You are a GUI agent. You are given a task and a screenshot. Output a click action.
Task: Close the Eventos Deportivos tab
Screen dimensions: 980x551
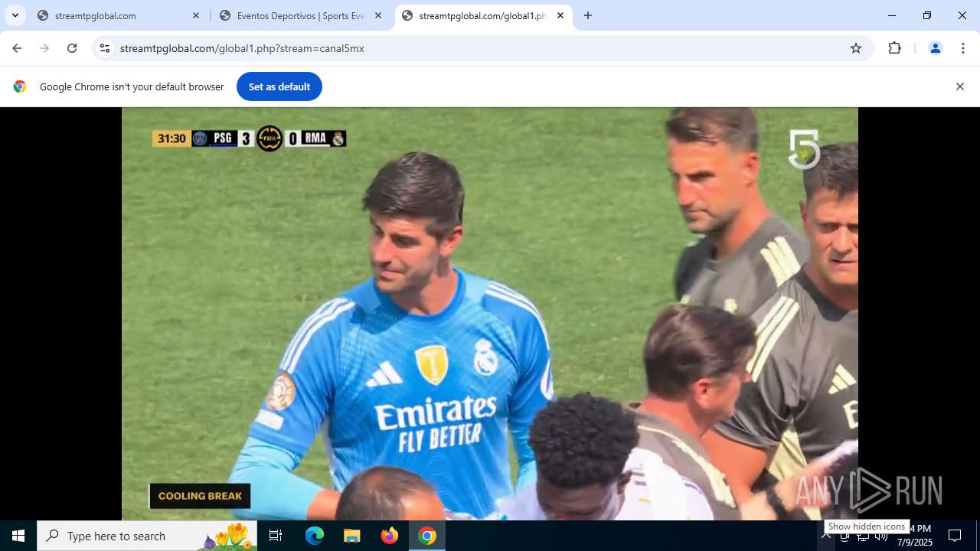[x=378, y=15]
